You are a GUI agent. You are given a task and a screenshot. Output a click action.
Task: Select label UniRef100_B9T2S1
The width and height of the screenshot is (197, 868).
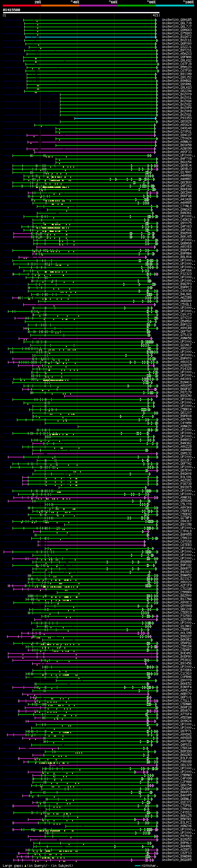tap(177, 50)
